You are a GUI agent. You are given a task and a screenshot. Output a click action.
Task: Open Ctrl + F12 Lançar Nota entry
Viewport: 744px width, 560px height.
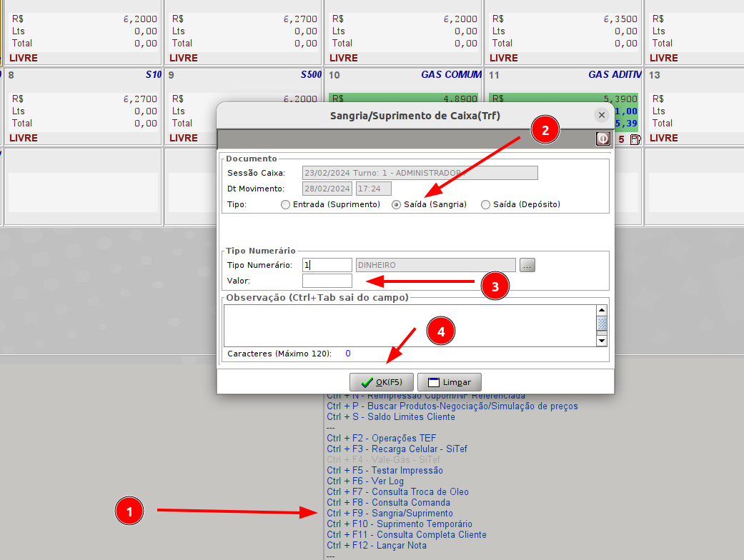coord(377,546)
